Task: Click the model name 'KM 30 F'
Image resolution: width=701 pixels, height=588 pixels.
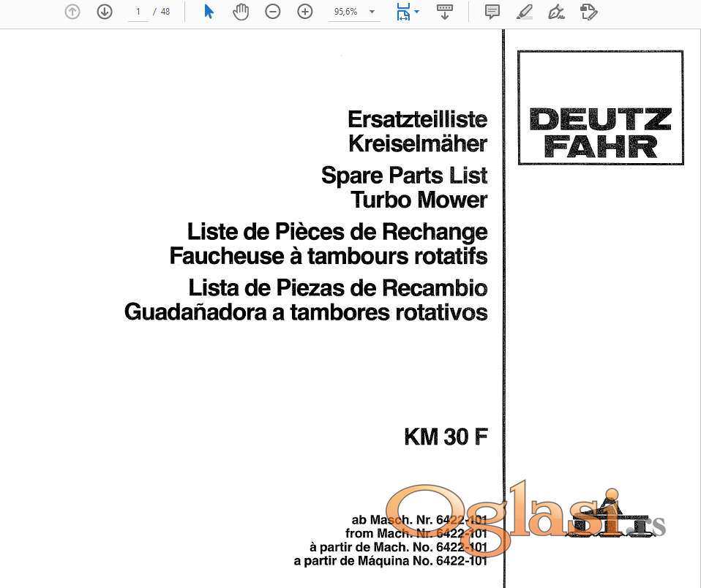Action: [446, 437]
